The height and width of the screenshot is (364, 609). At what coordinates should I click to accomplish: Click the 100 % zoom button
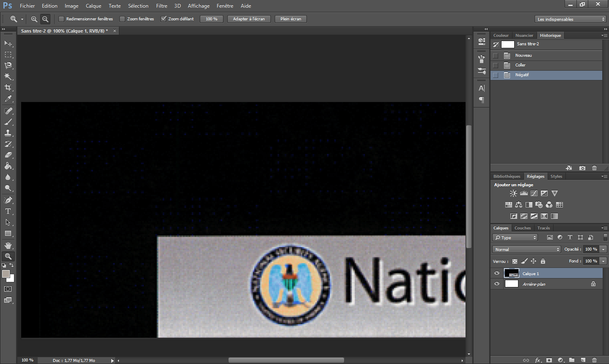(212, 19)
